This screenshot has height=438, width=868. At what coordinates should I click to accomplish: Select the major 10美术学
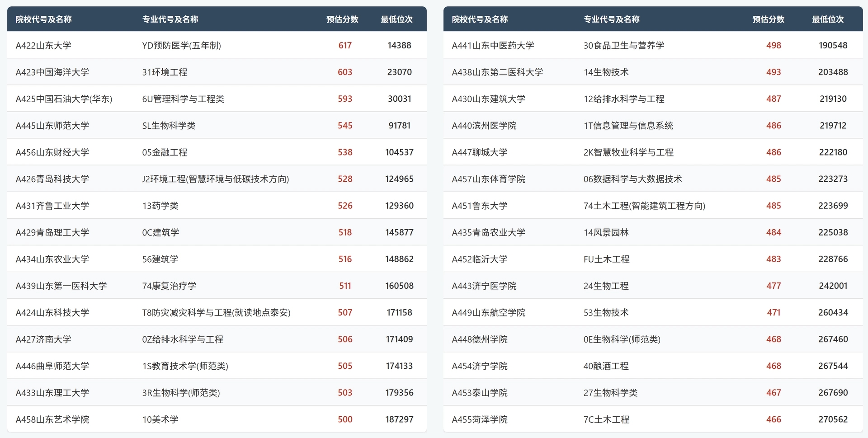[160, 419]
